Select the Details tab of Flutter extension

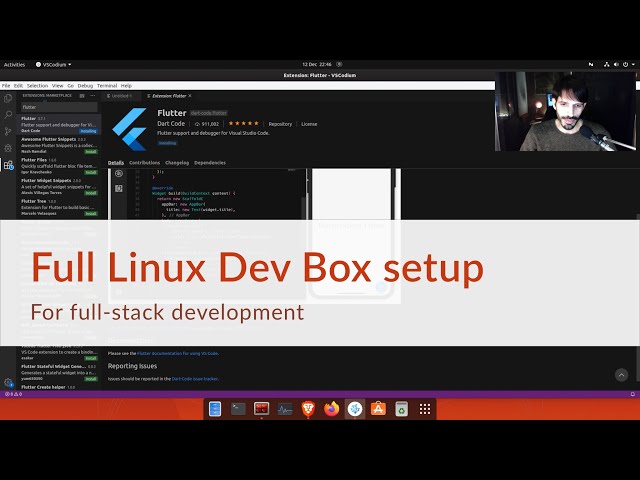pos(116,162)
